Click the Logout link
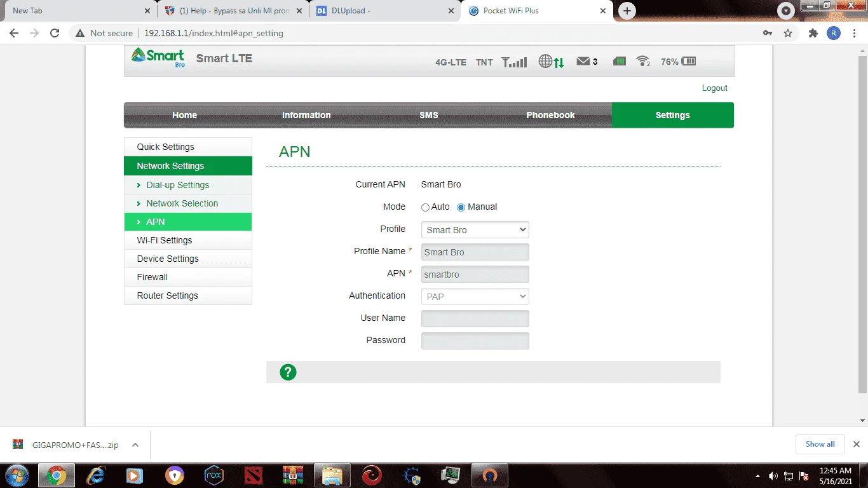Viewport: 868px width, 488px height. click(x=715, y=88)
